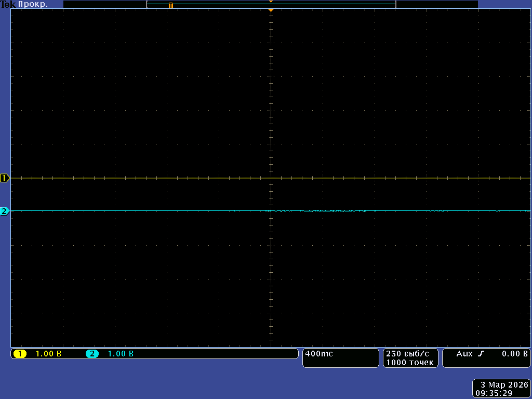Click the cyan channel 2 badge
The image size is (532, 399).
92,354
